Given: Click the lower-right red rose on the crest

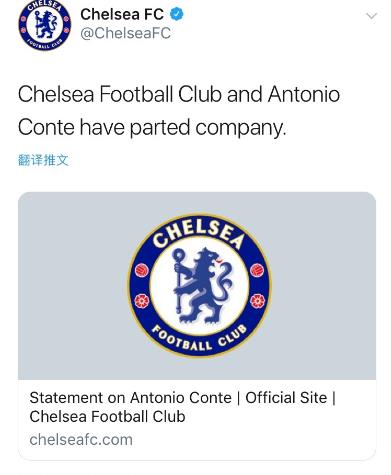Looking at the screenshot, I should point(258,301).
